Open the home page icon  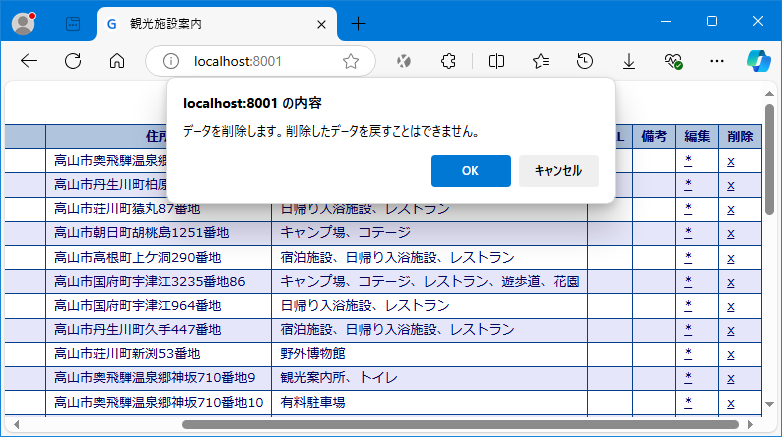pos(117,61)
